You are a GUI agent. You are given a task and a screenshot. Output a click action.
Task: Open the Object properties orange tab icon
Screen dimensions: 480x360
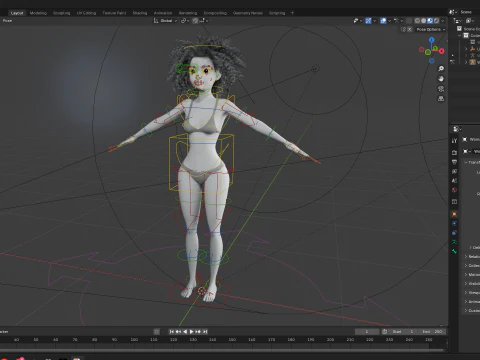point(454,214)
